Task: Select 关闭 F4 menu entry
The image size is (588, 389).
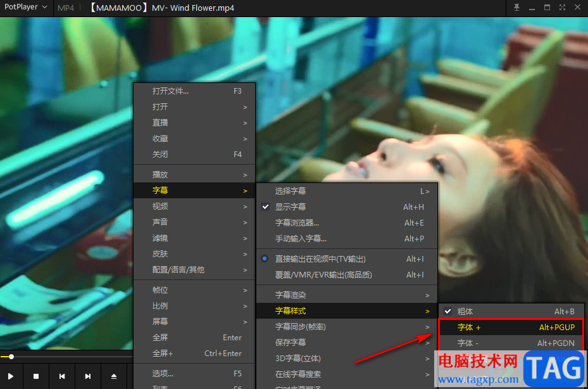Action: pos(194,155)
